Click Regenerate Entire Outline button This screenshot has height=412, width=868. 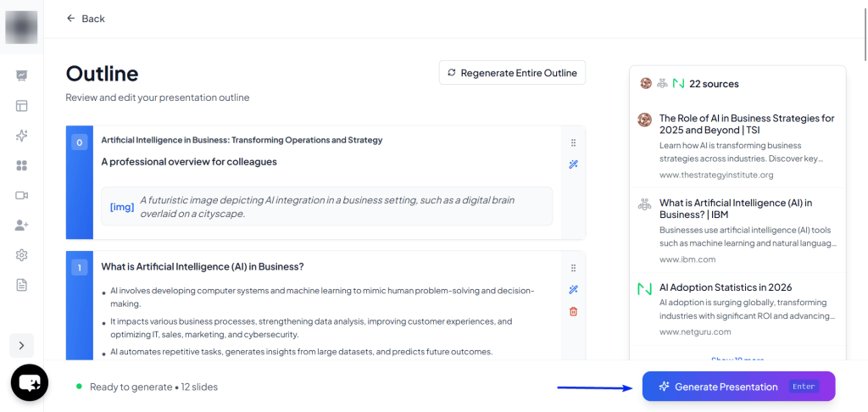(512, 73)
